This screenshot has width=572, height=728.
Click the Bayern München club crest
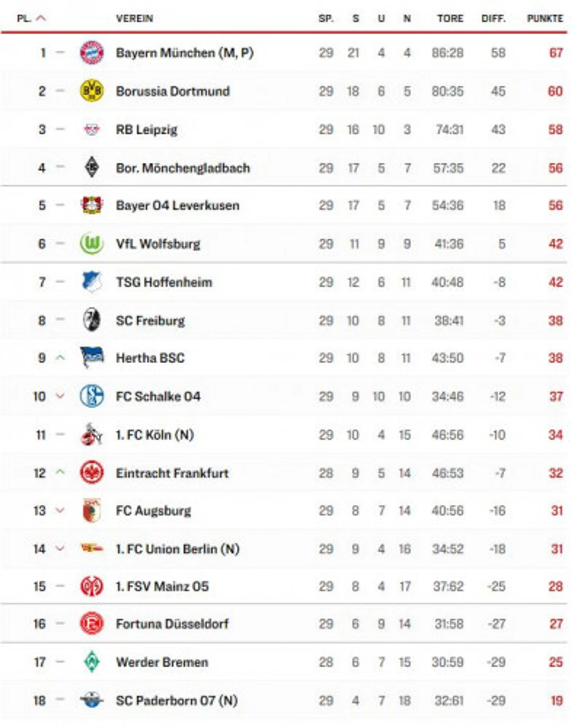coord(92,53)
